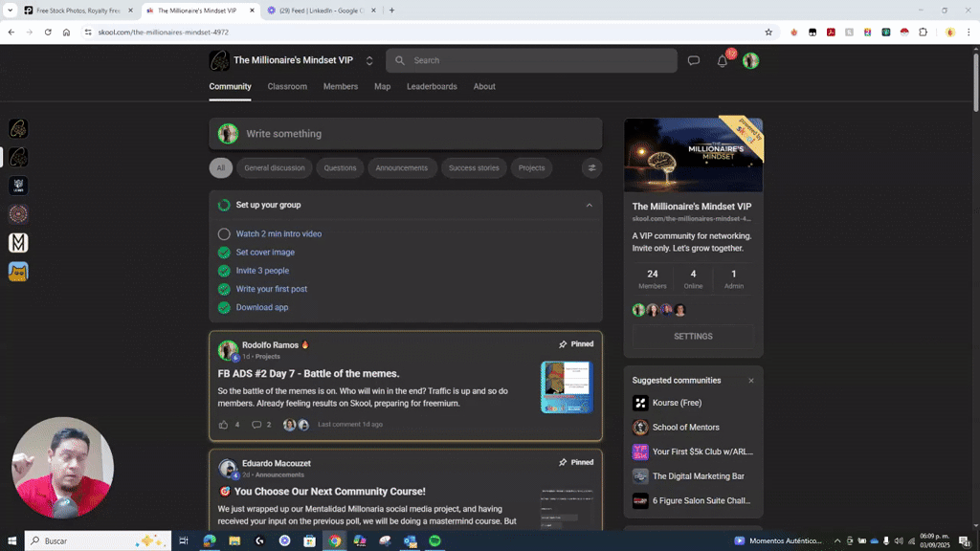Open the chat messages icon
Image resolution: width=980 pixels, height=551 pixels.
(x=693, y=60)
